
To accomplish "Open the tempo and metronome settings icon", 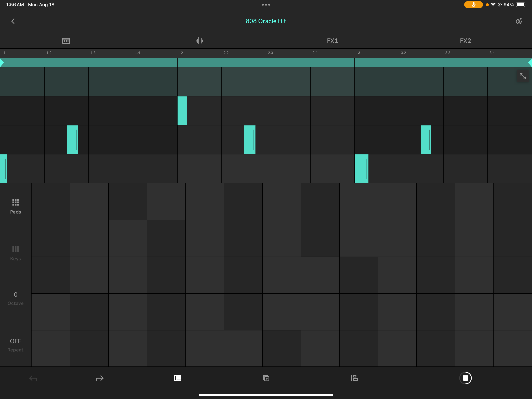I will [519, 21].
